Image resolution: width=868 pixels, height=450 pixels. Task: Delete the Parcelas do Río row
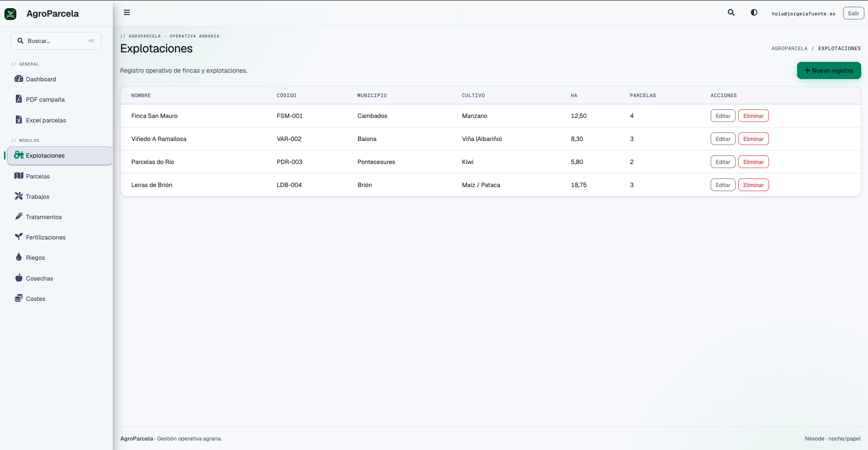[x=753, y=162]
